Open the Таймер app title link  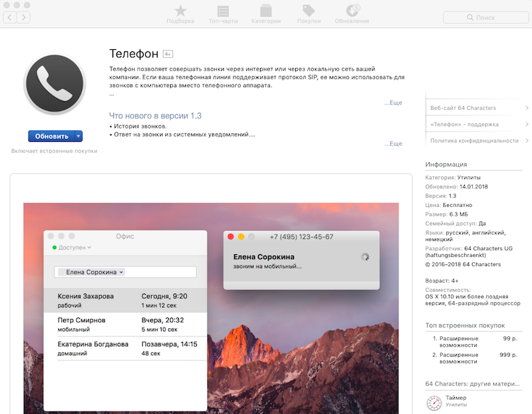(456, 397)
